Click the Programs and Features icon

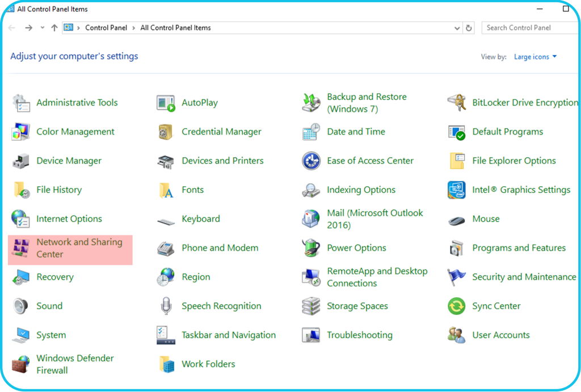[457, 248]
